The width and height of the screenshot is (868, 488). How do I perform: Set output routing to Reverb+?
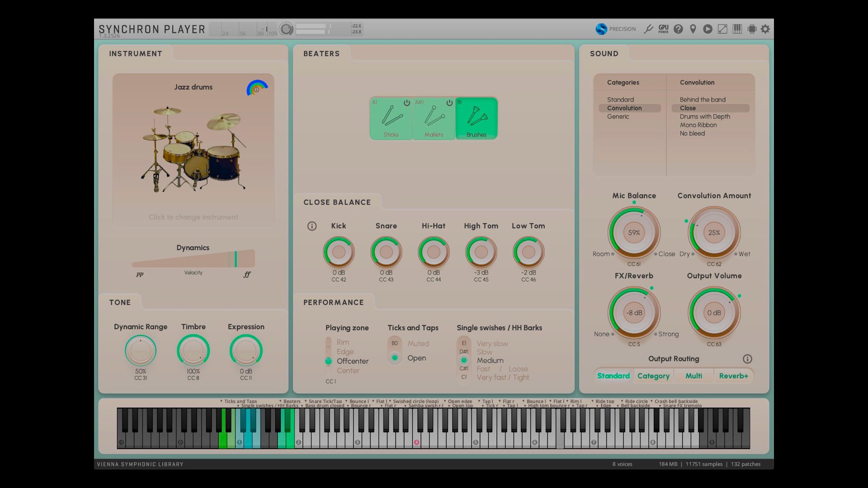tap(733, 376)
